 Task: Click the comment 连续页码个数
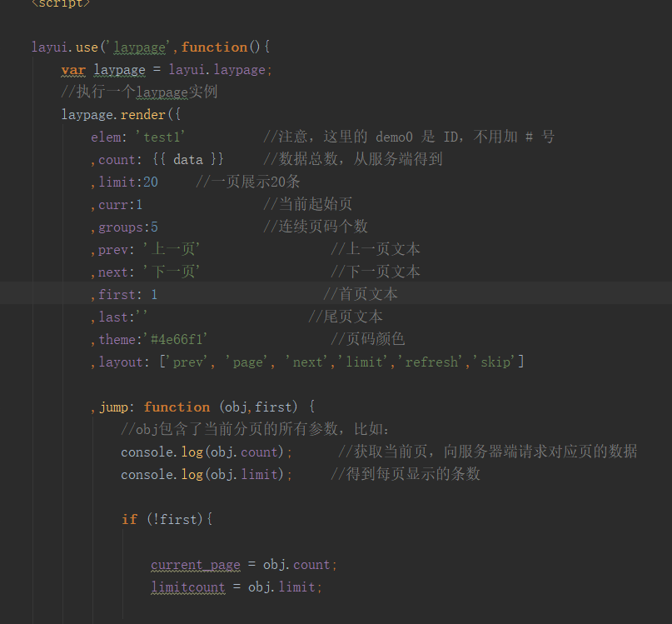[316, 227]
